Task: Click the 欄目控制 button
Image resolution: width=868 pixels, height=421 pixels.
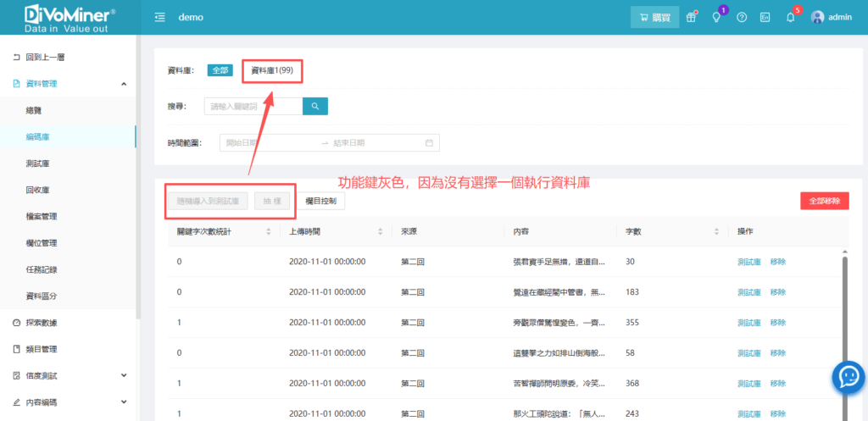Action: pyautogui.click(x=320, y=202)
